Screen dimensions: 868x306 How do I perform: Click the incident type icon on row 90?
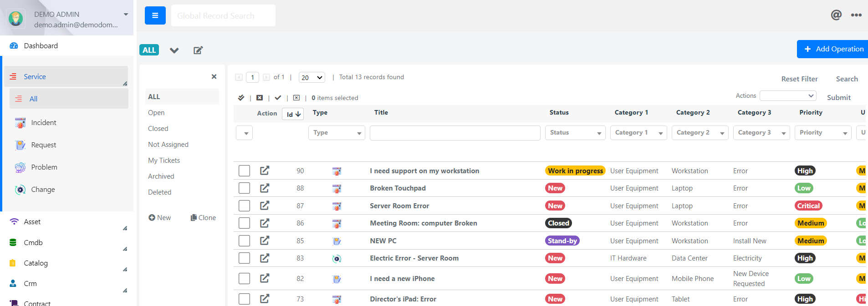click(337, 171)
